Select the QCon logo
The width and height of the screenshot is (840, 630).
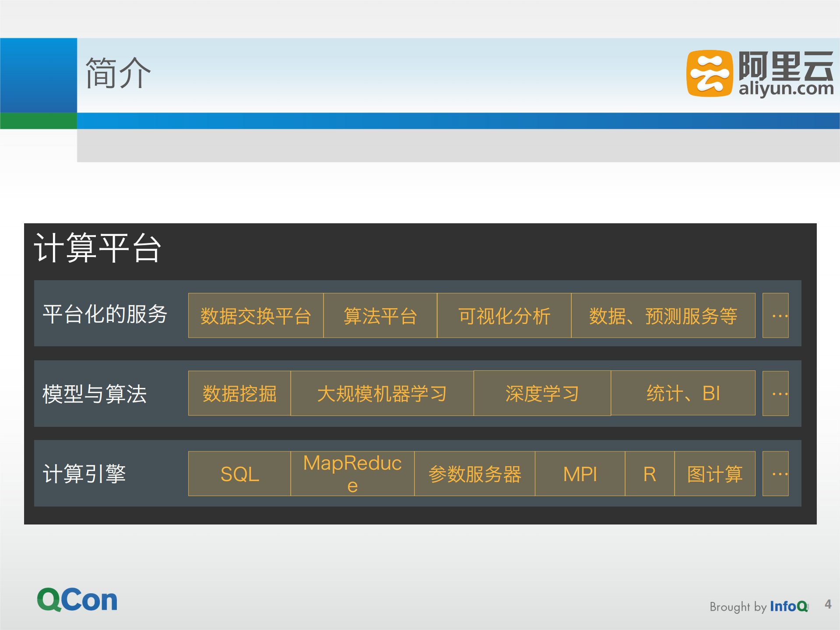pos(77,600)
